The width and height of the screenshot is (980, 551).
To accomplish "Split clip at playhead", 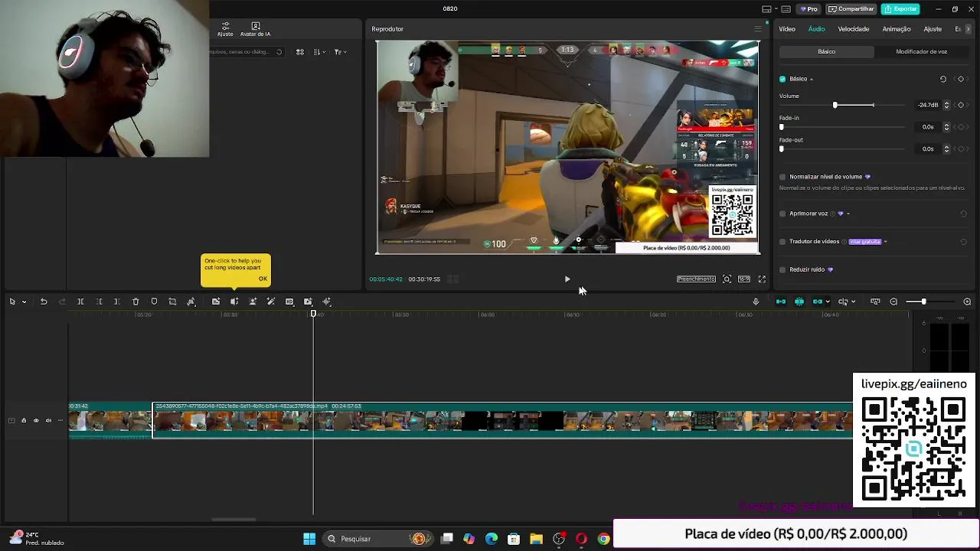I will pyautogui.click(x=80, y=302).
